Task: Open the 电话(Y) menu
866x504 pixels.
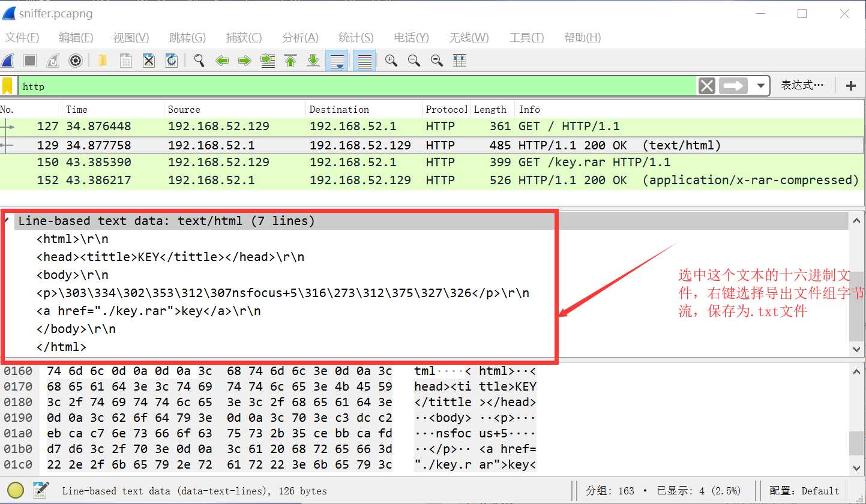Action: click(411, 38)
